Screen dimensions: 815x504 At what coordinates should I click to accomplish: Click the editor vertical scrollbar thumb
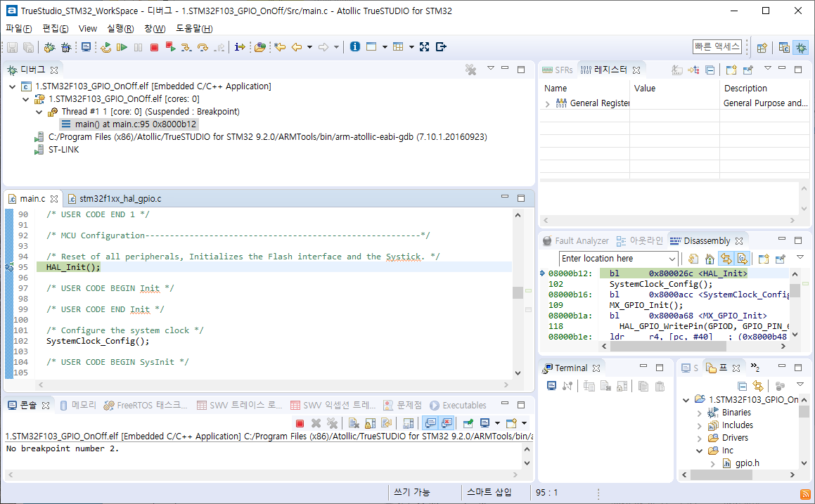(x=518, y=292)
